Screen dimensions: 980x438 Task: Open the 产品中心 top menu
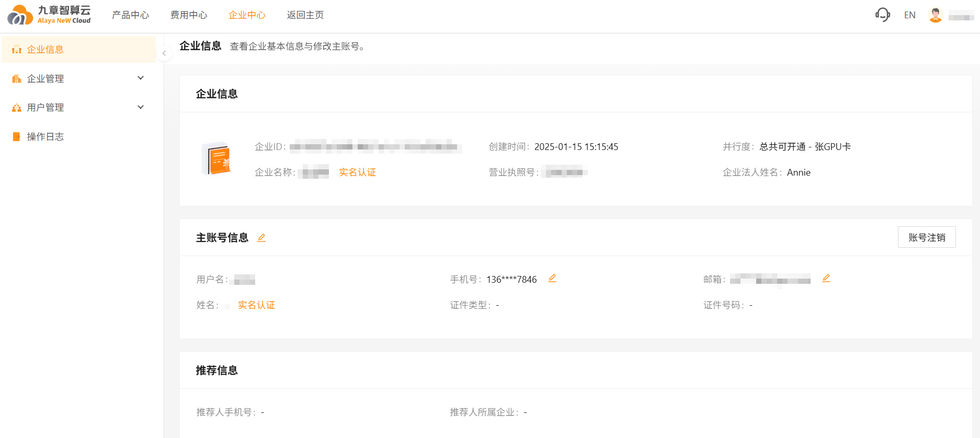130,15
